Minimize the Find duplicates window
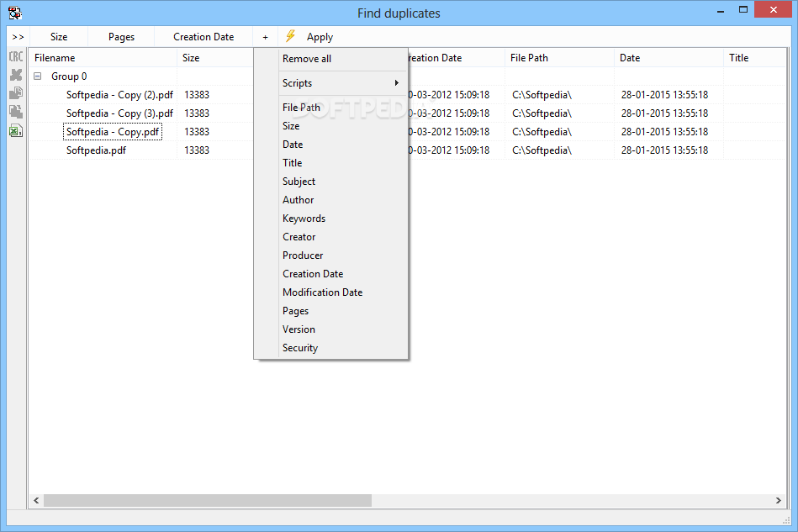Viewport: 798px width, 532px height. (x=721, y=11)
